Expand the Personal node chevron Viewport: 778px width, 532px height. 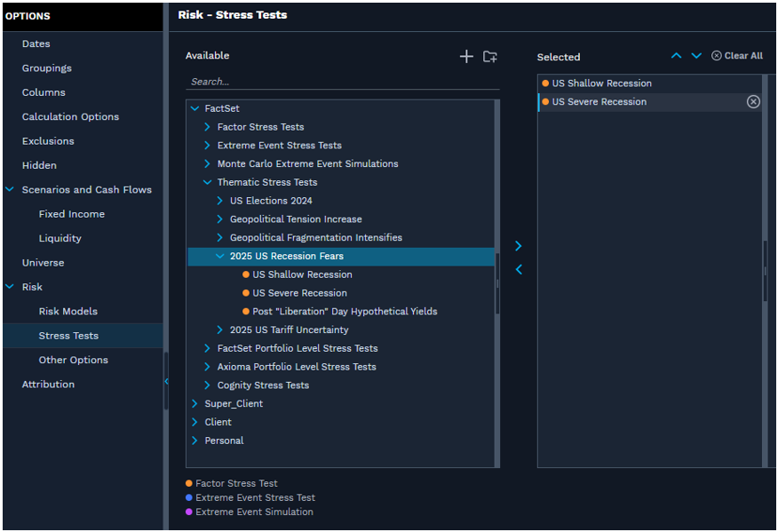194,441
